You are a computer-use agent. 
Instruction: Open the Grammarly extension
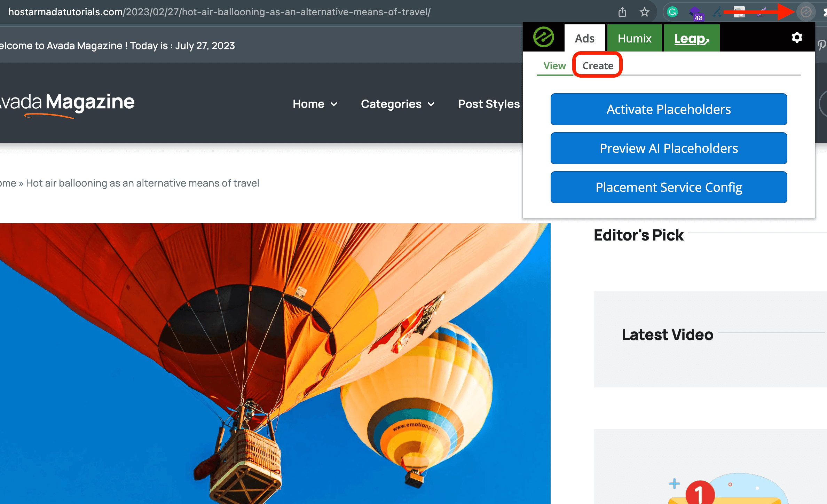(x=672, y=12)
